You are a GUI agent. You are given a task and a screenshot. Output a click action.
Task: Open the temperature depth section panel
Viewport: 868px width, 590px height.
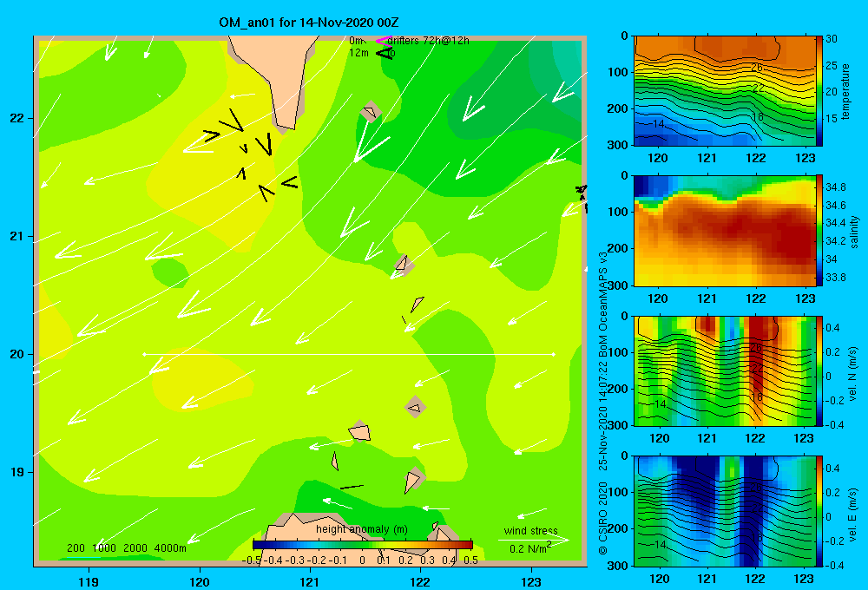724,91
